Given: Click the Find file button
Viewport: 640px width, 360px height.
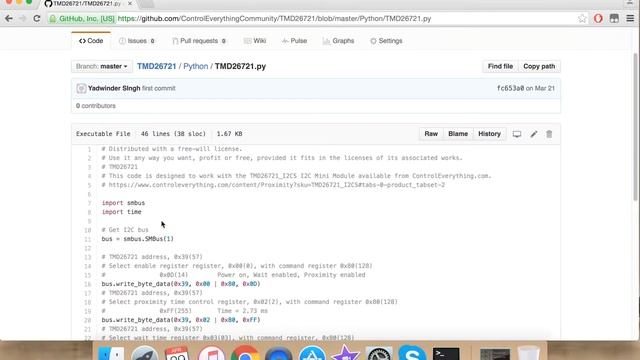Looking at the screenshot, I should [500, 66].
